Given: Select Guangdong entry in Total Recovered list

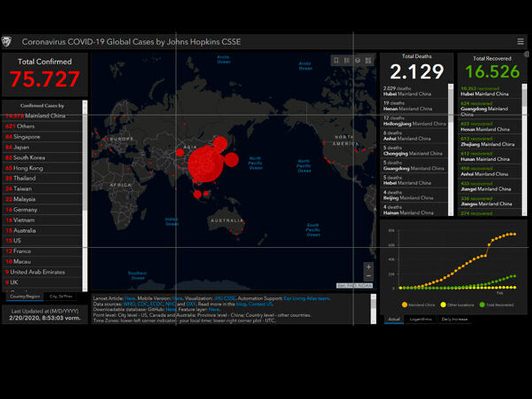Looking at the screenshot, I should tap(490, 108).
